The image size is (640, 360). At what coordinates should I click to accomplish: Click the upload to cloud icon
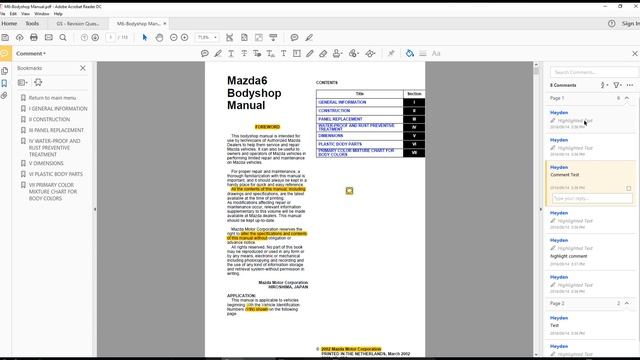pos(20,38)
